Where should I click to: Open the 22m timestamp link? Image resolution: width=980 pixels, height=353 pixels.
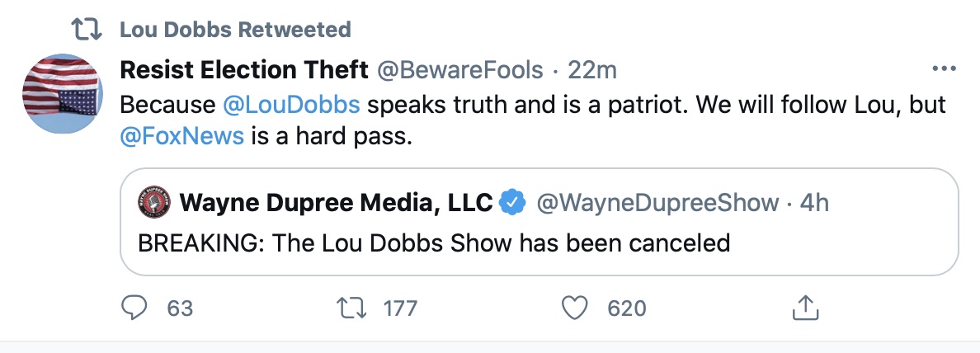pyautogui.click(x=593, y=71)
